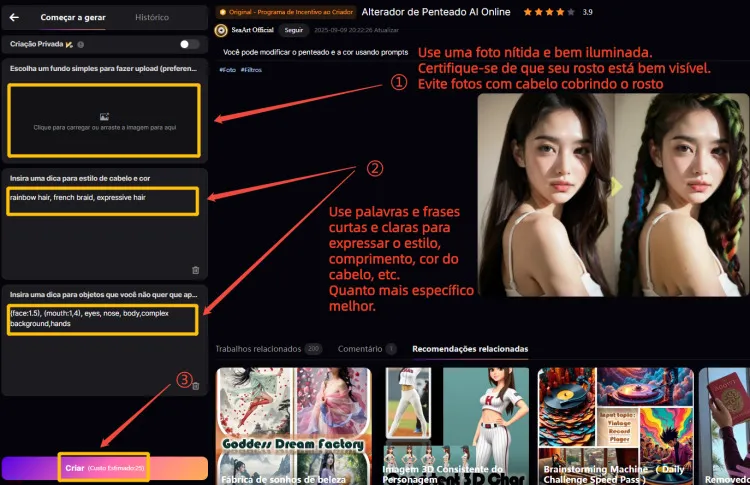
Task: Switch to the Histórico tab
Action: 151,17
